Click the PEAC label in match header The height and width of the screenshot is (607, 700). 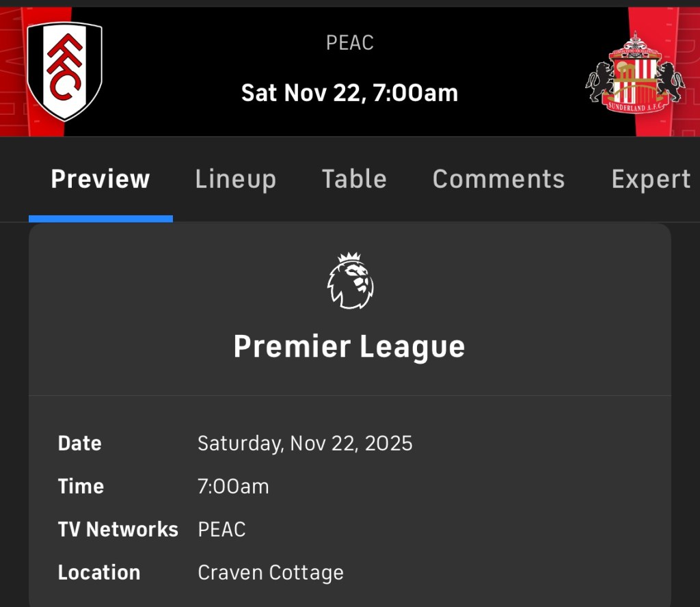(349, 42)
